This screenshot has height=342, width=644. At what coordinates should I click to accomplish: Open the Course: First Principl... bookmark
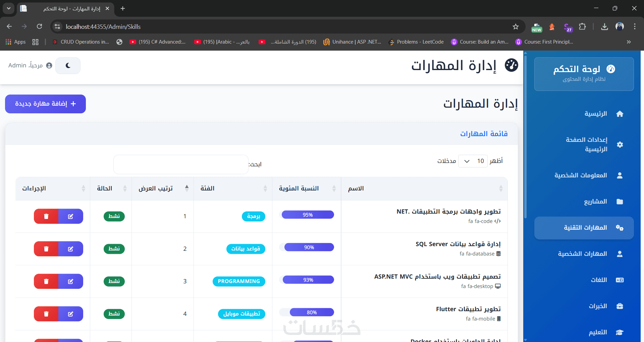click(x=544, y=42)
